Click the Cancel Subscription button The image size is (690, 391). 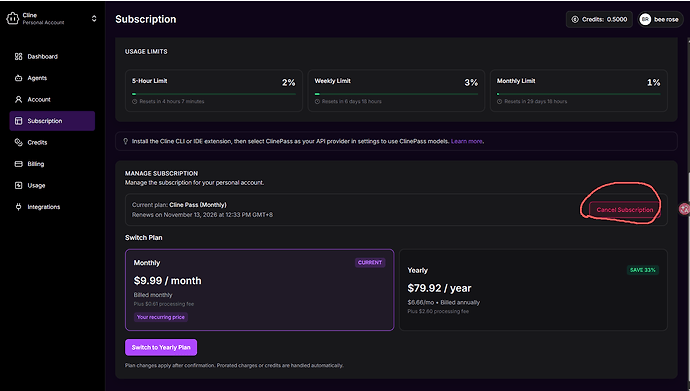[x=625, y=210]
